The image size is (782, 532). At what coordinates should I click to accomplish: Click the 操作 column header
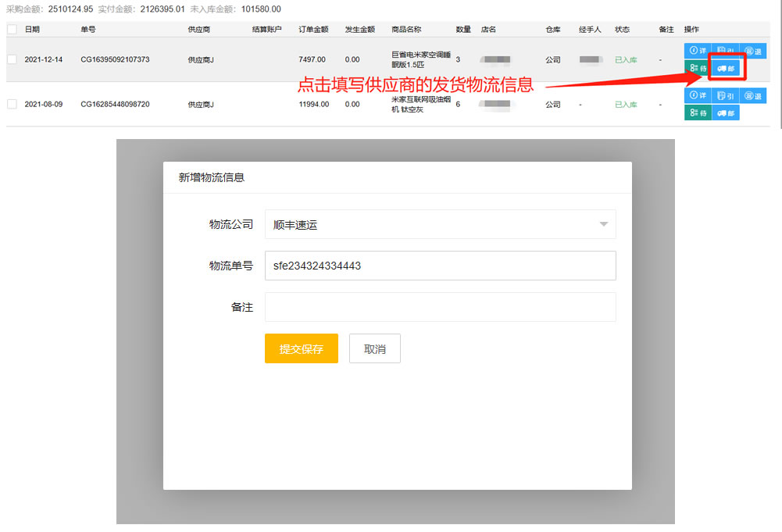click(691, 30)
